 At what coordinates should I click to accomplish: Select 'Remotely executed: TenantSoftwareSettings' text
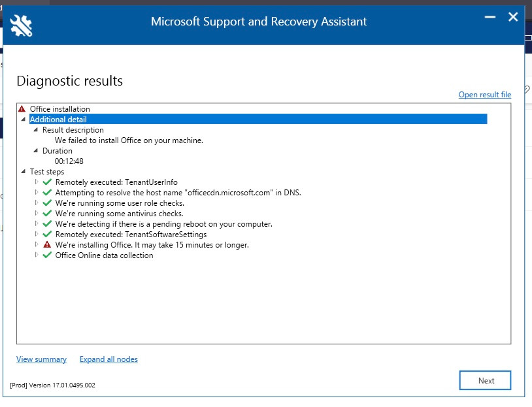[x=131, y=235]
